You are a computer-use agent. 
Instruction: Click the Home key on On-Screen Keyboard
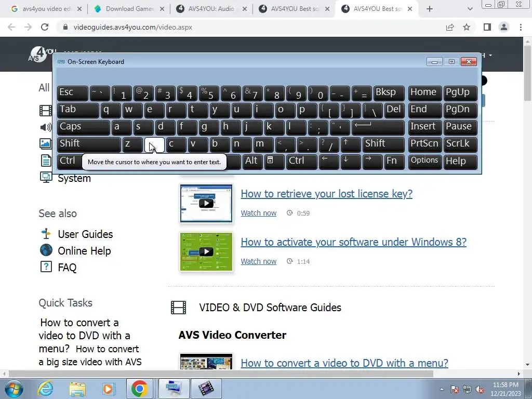point(425,93)
